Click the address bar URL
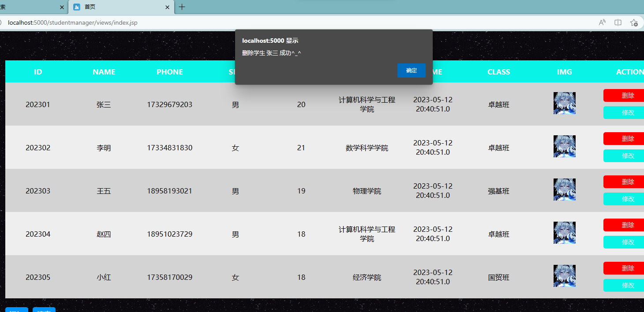Viewport: 644px width, 312px height. pos(73,22)
